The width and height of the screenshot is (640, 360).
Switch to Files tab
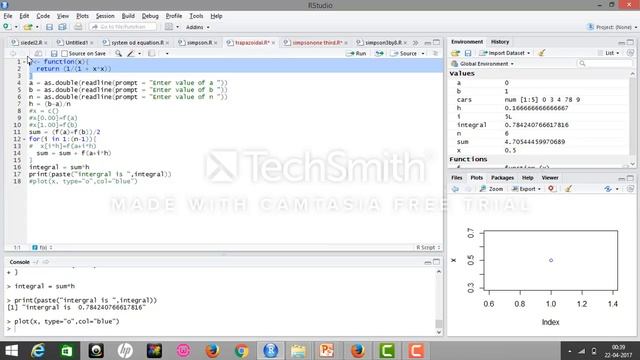pos(456,178)
